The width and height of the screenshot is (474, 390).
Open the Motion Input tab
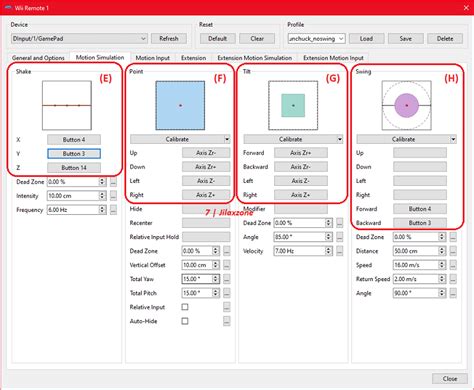tap(153, 58)
